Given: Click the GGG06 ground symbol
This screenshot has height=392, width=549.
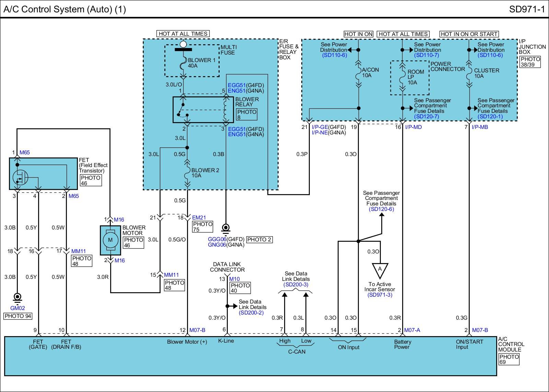Looking at the screenshot, I should coord(225,228).
